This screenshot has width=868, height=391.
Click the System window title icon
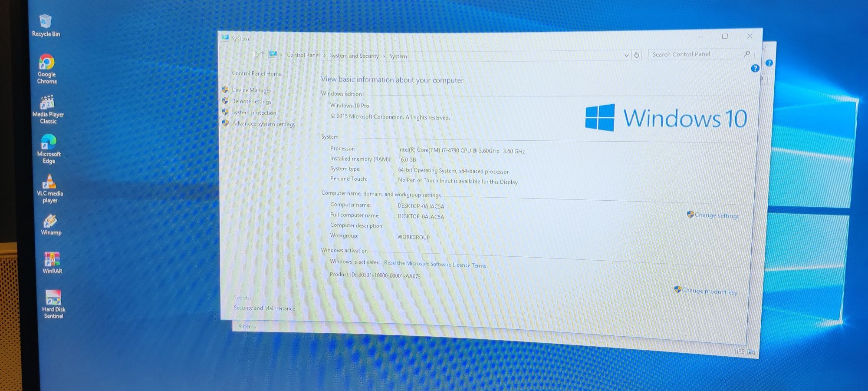click(225, 37)
